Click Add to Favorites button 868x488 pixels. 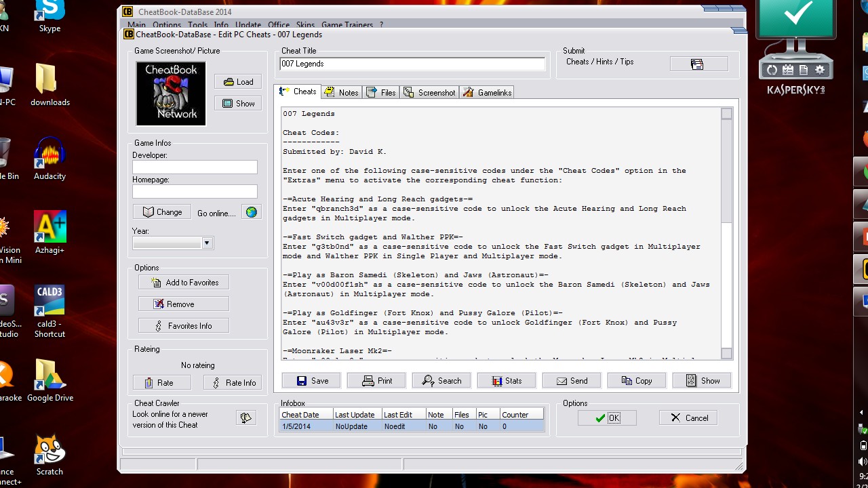184,283
